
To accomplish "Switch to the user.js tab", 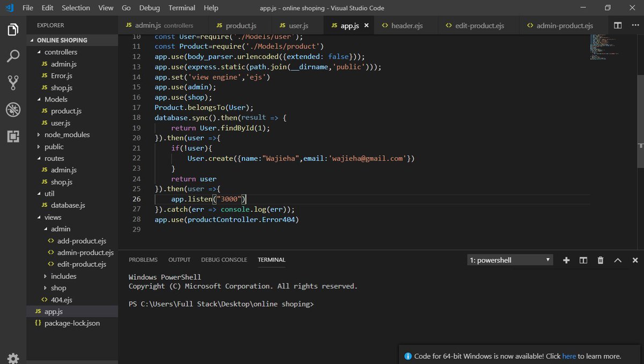I will pyautogui.click(x=297, y=25).
